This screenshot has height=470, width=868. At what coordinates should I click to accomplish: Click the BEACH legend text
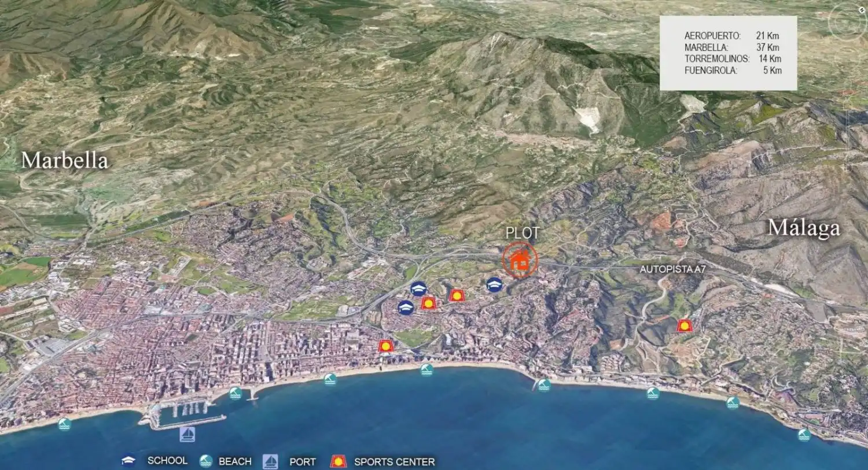pyautogui.click(x=235, y=461)
